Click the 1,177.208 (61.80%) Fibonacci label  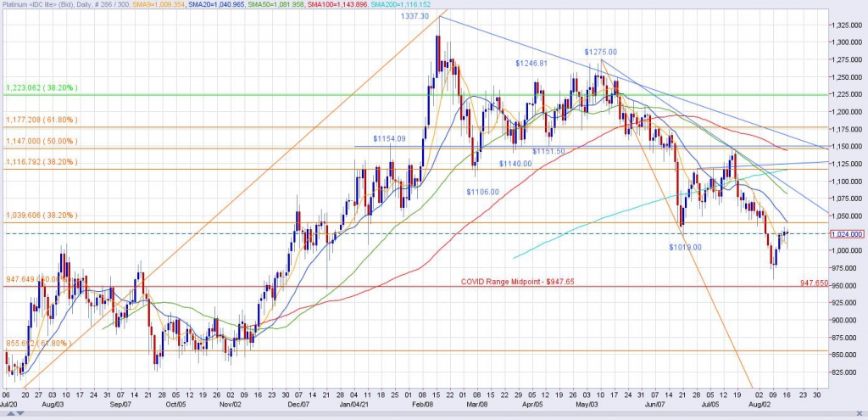pyautogui.click(x=42, y=119)
